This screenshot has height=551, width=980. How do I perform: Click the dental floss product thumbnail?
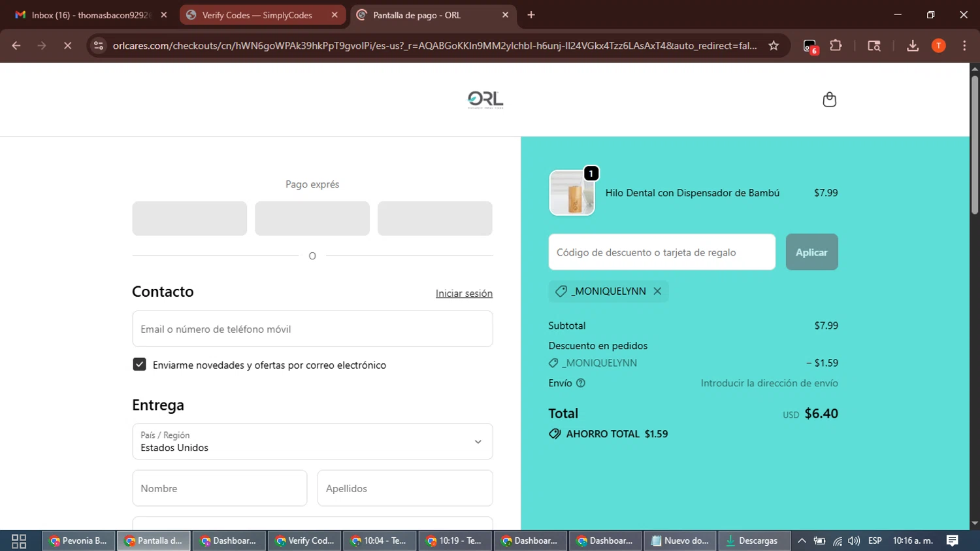[x=572, y=193]
